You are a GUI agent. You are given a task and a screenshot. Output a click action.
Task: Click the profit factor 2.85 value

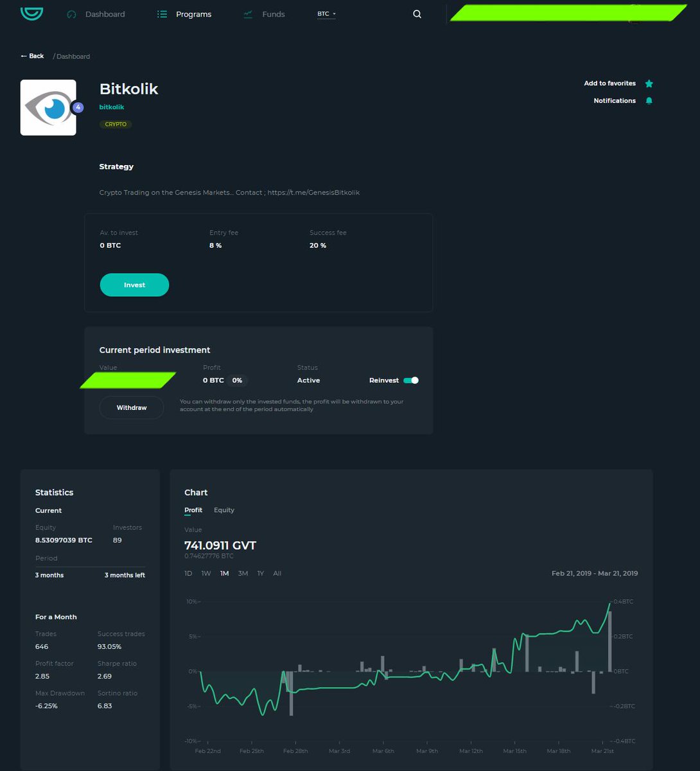[42, 676]
